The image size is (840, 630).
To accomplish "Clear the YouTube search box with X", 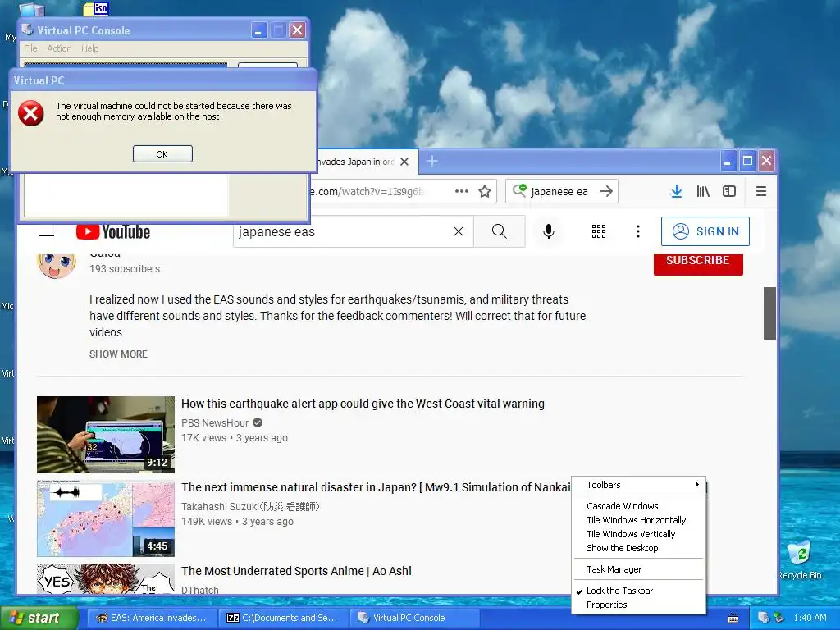I will [x=459, y=231].
